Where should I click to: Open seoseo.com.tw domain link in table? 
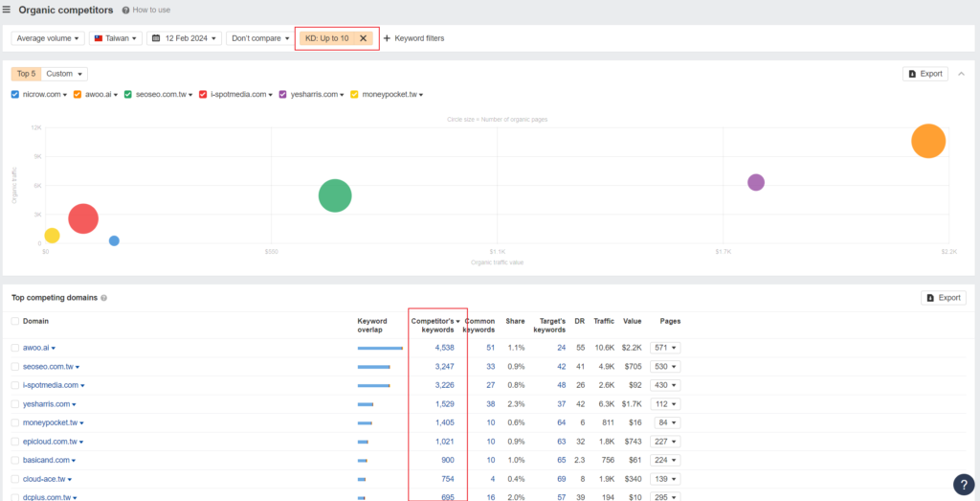coord(48,367)
